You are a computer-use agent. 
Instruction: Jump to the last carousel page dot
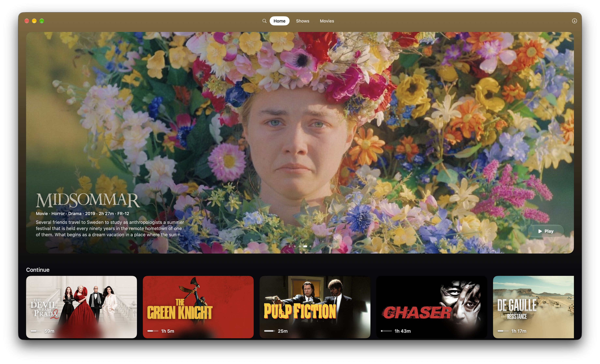click(310, 246)
